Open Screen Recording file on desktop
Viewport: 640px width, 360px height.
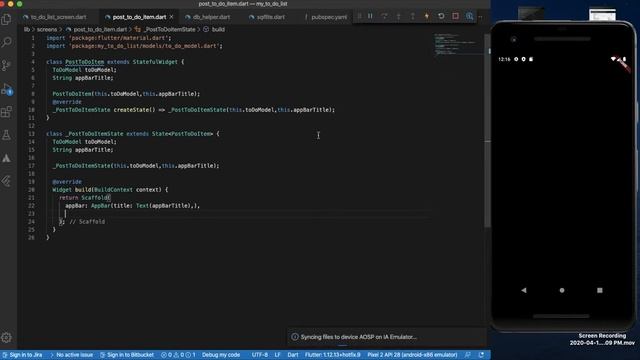pos(602,339)
